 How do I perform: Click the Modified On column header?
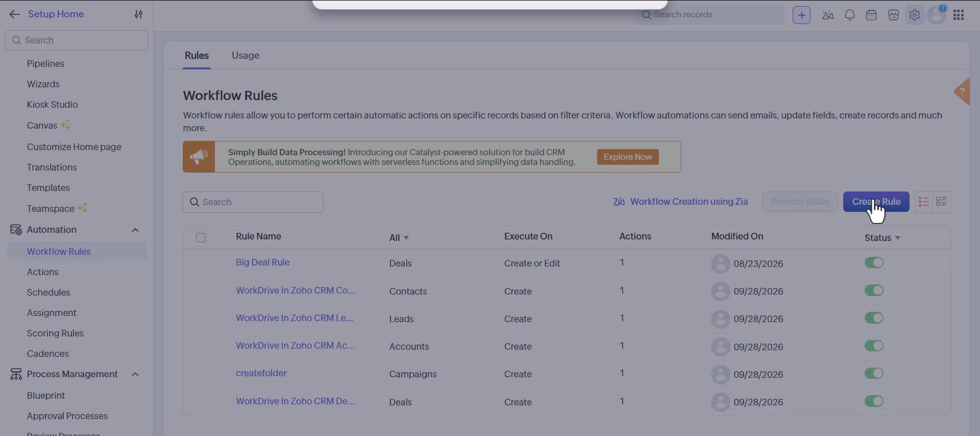pyautogui.click(x=737, y=236)
